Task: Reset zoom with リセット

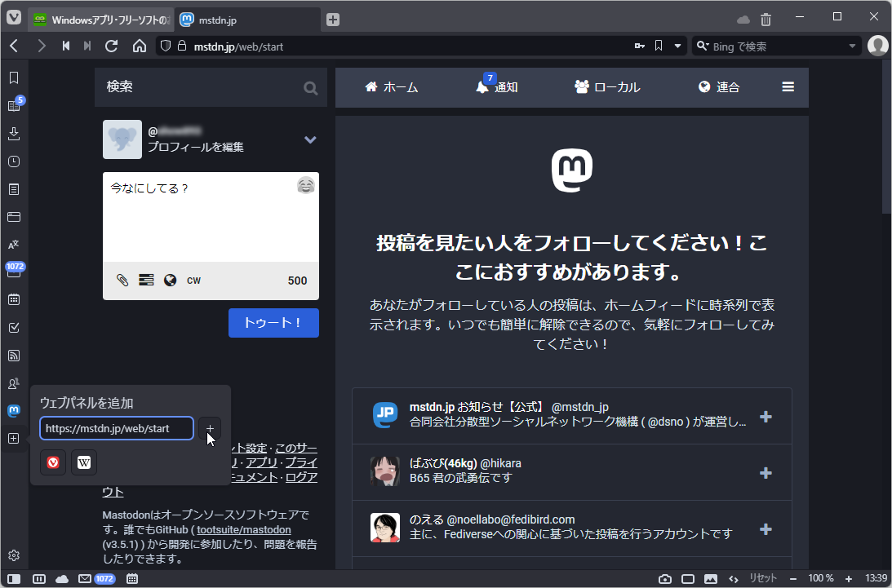Action: tap(763, 578)
